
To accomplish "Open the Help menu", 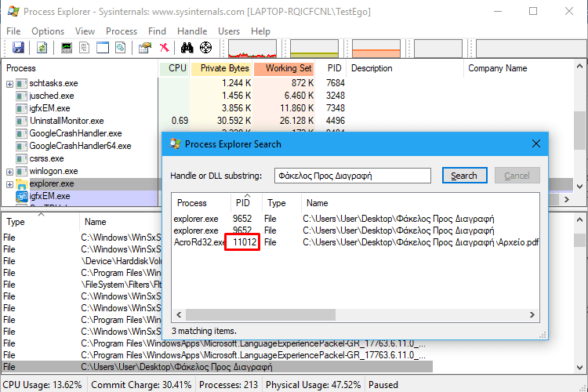I will tap(260, 31).
